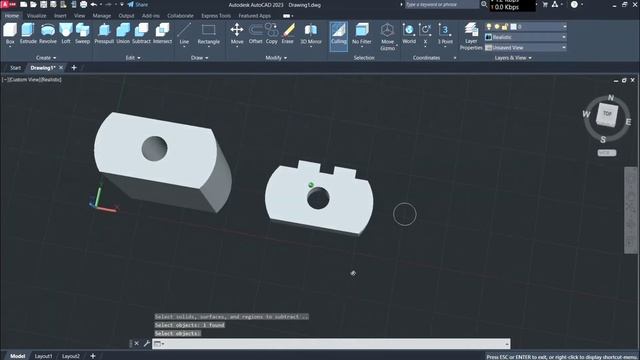Screen dimensions: 640x360
Task: Choose the Offset tool
Action: click(256, 33)
